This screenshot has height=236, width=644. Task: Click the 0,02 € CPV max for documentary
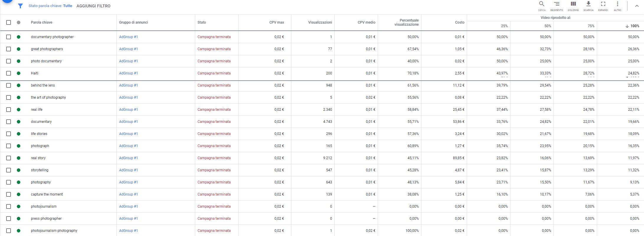(x=279, y=122)
